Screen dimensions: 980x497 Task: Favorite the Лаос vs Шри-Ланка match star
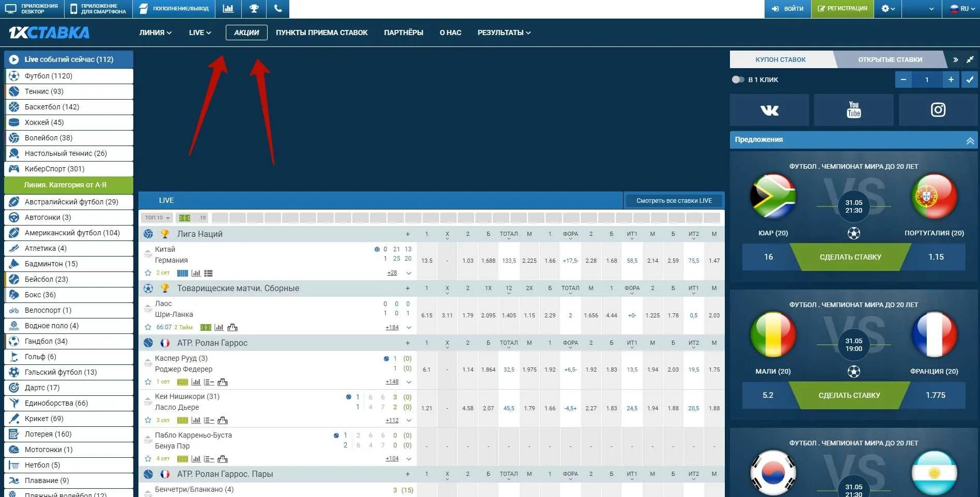tap(148, 327)
